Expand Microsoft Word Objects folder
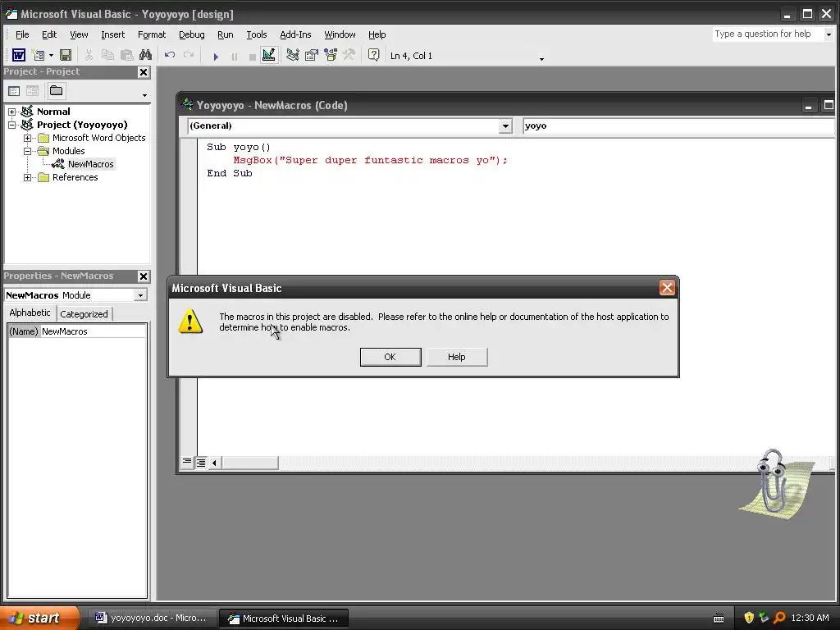The height and width of the screenshot is (630, 840). click(27, 138)
